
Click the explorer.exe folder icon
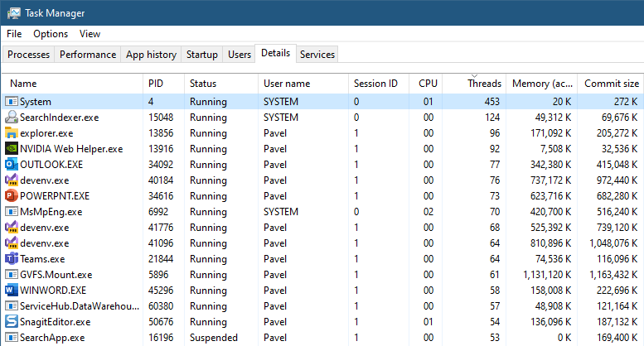[12, 133]
